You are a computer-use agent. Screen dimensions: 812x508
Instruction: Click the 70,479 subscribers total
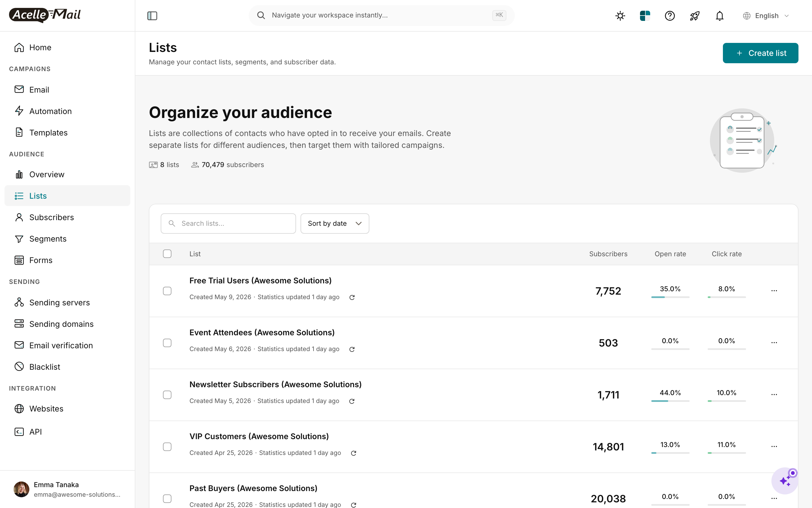pyautogui.click(x=233, y=165)
